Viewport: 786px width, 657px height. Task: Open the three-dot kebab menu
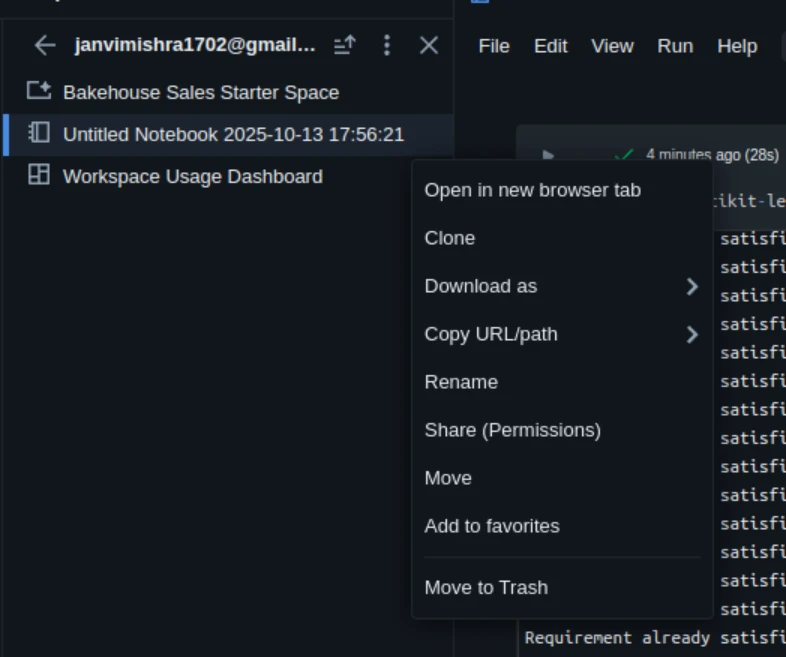[387, 45]
